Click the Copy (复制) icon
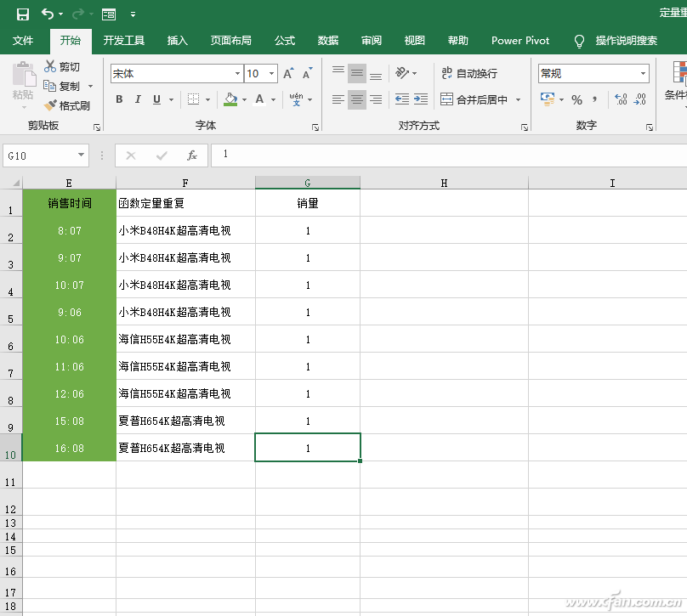Viewport: 687px width, 616px height. tap(49, 86)
